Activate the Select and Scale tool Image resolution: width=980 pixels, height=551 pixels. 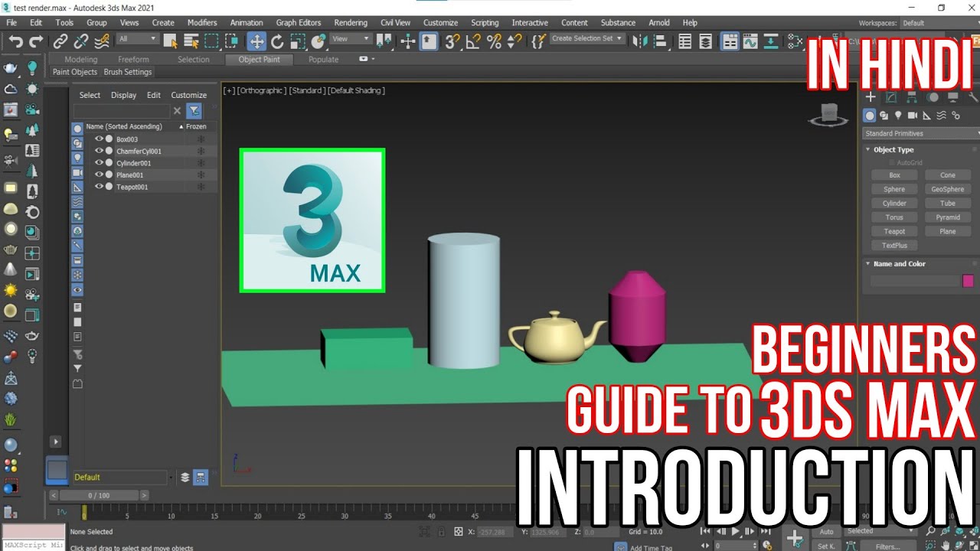coord(299,41)
